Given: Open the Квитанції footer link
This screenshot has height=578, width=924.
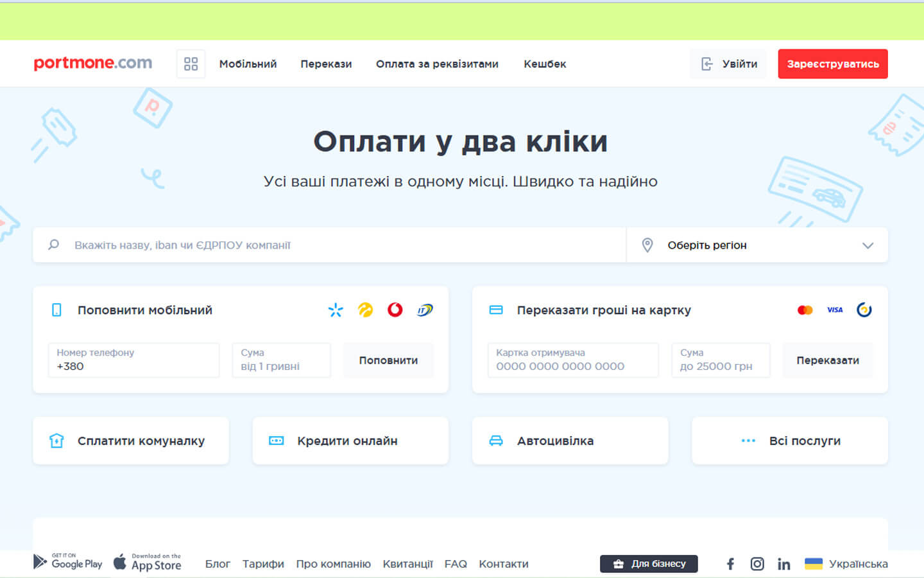Looking at the screenshot, I should (x=408, y=564).
